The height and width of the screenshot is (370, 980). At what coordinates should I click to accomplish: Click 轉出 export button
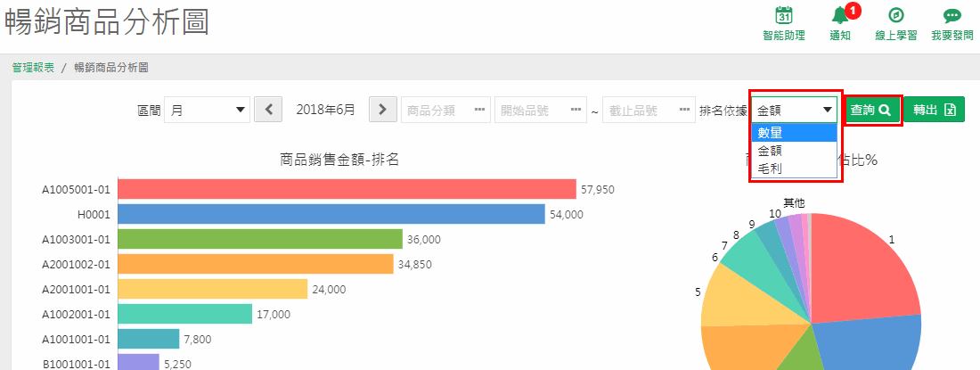(934, 110)
